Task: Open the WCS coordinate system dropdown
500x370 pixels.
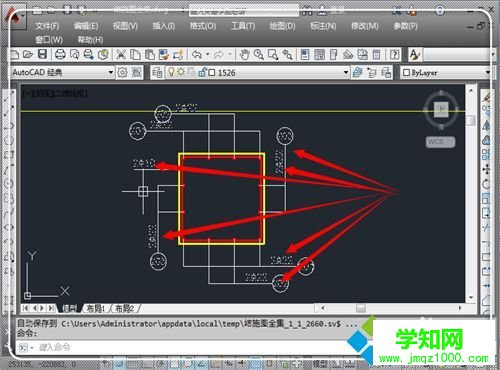Action: 441,142
